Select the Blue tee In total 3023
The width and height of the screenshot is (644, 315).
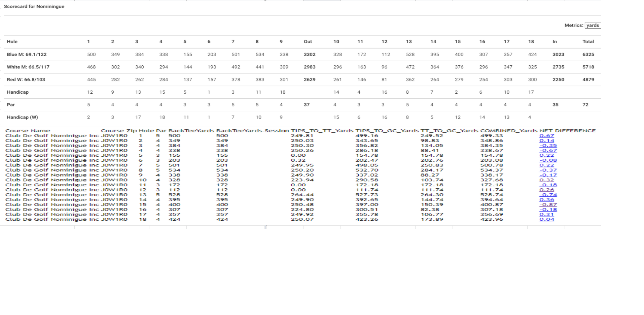558,54
